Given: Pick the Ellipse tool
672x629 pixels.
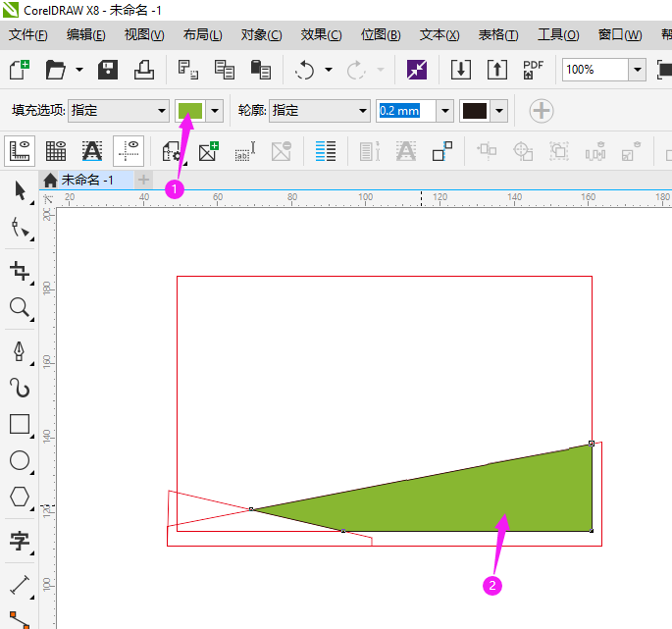Looking at the screenshot, I should tap(20, 460).
